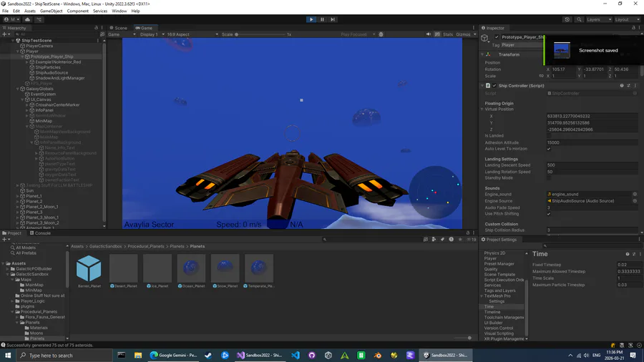
Task: Toggle the Game view shortcuts icon
Action: [437, 34]
